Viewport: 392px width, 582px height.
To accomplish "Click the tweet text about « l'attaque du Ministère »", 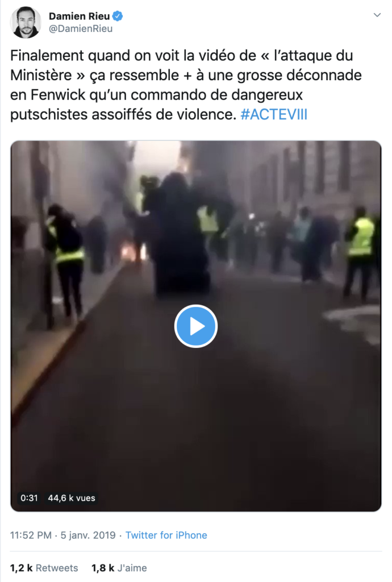I will (186, 85).
